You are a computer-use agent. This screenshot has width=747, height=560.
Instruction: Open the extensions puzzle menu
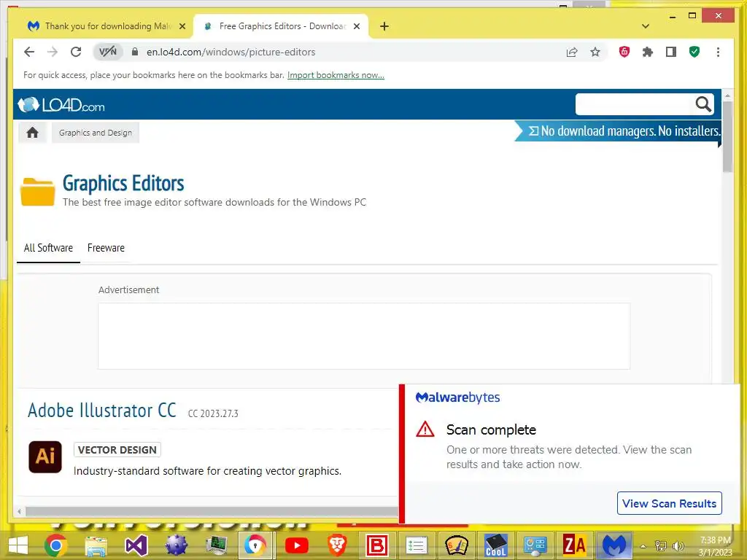(x=648, y=52)
